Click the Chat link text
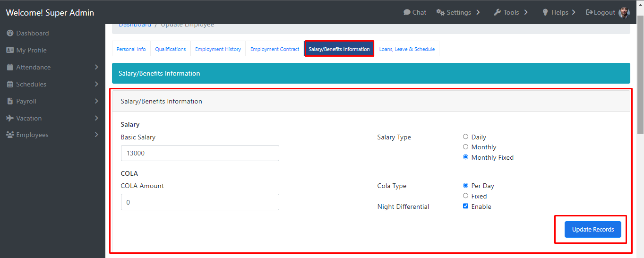Viewport: 644px width, 258px height. pos(419,12)
